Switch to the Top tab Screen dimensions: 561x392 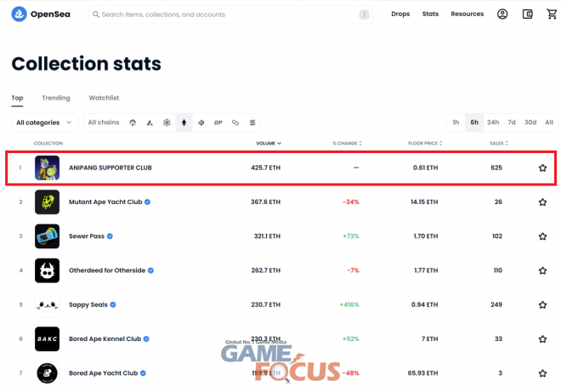pyautogui.click(x=17, y=98)
